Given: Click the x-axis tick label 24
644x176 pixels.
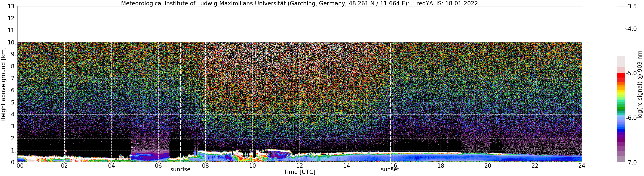Looking at the screenshot, I should [582, 166].
